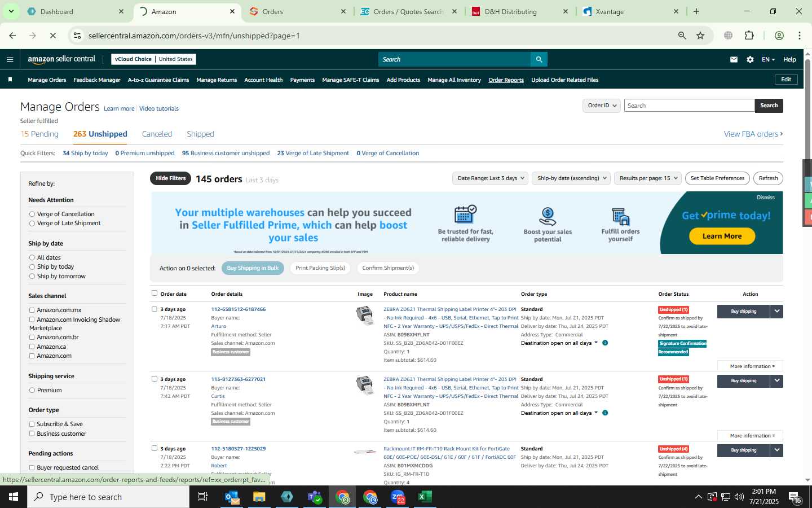Image resolution: width=812 pixels, height=508 pixels.
Task: Switch to the Shipped orders tab
Action: 200,134
